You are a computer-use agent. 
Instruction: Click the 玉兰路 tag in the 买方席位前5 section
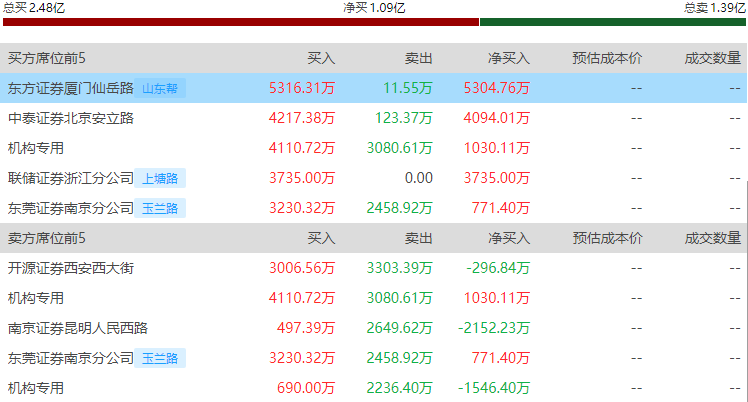pyautogui.click(x=160, y=208)
